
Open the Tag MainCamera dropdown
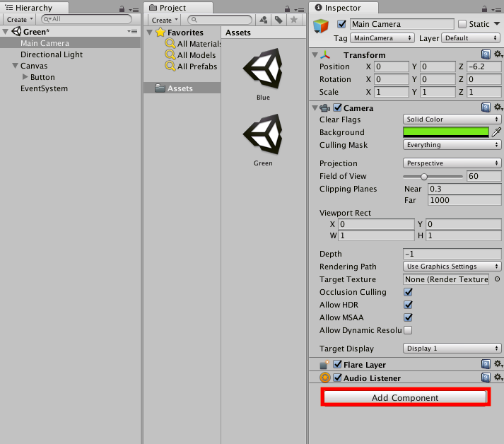click(x=382, y=38)
